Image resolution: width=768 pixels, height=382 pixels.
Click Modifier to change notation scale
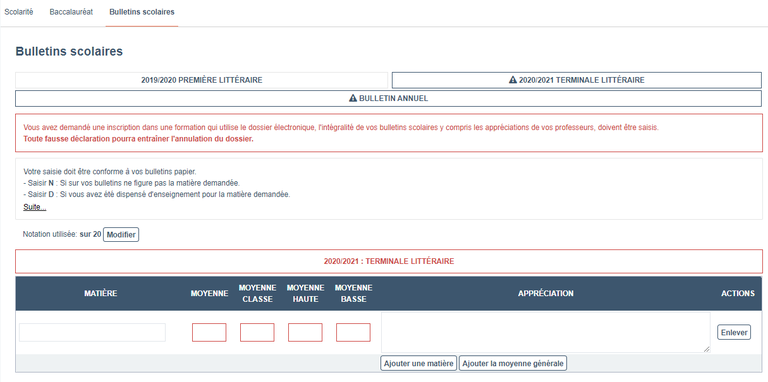pos(121,235)
